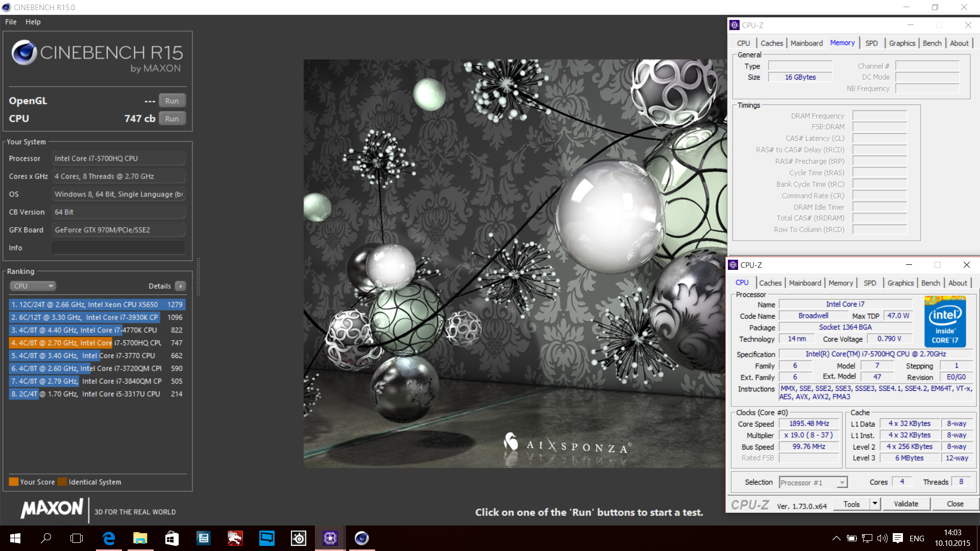Click the Intel inside Core i7 logo
Screen dimensions: 980x551
(x=945, y=321)
